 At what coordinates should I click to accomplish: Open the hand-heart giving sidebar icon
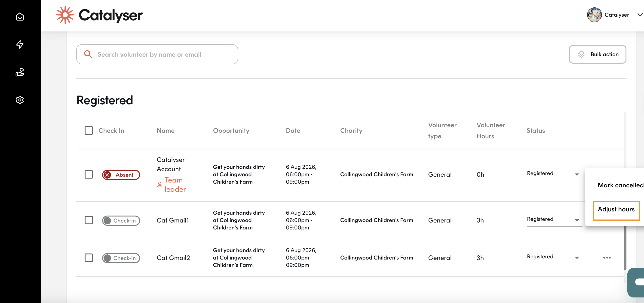tap(20, 72)
